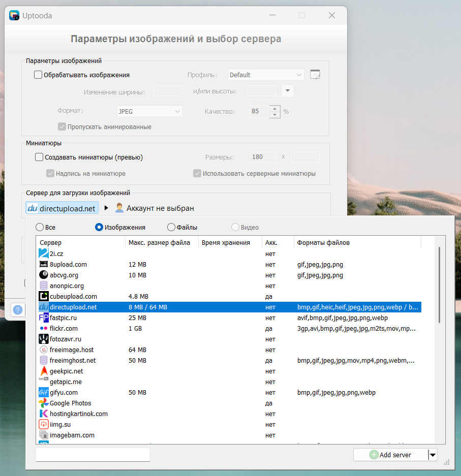Click the 2i.cz server icon
The height and width of the screenshot is (476, 461).
tap(44, 253)
